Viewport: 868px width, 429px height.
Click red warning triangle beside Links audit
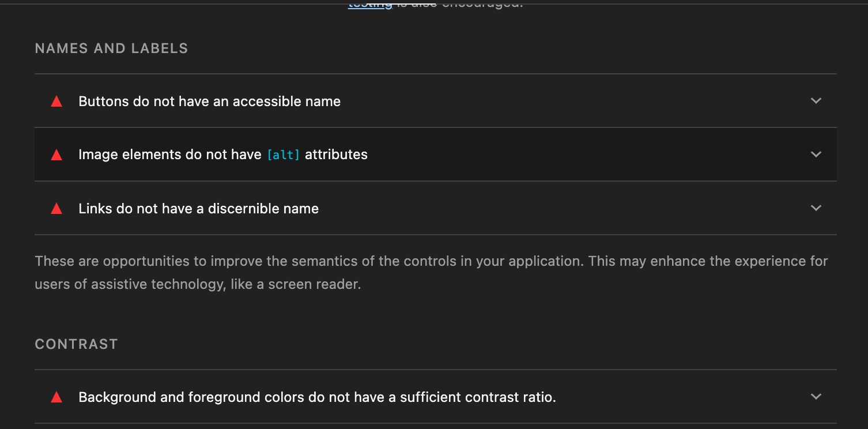point(56,209)
